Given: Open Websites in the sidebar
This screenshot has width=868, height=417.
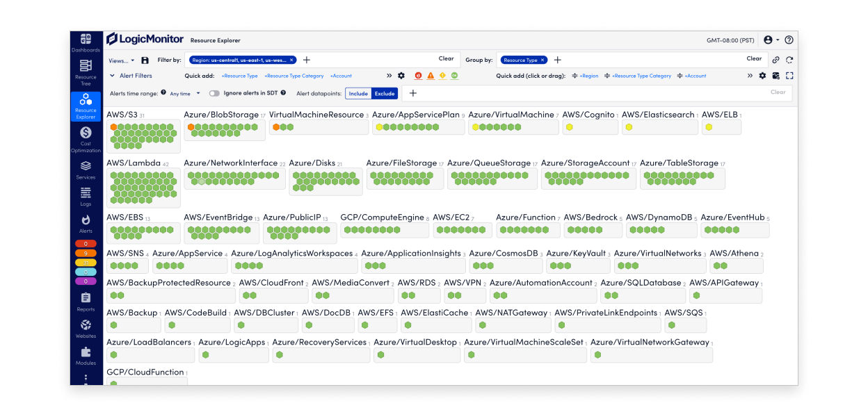Looking at the screenshot, I should (x=86, y=329).
